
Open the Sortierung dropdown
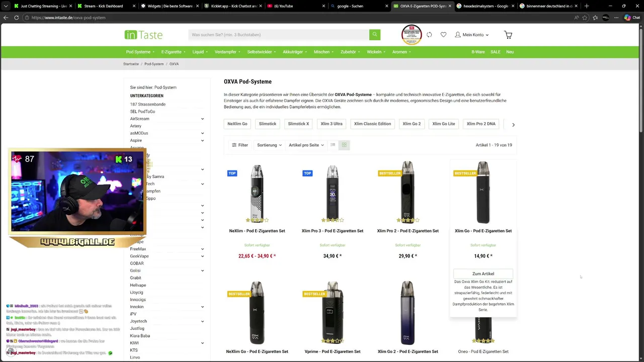pos(269,145)
